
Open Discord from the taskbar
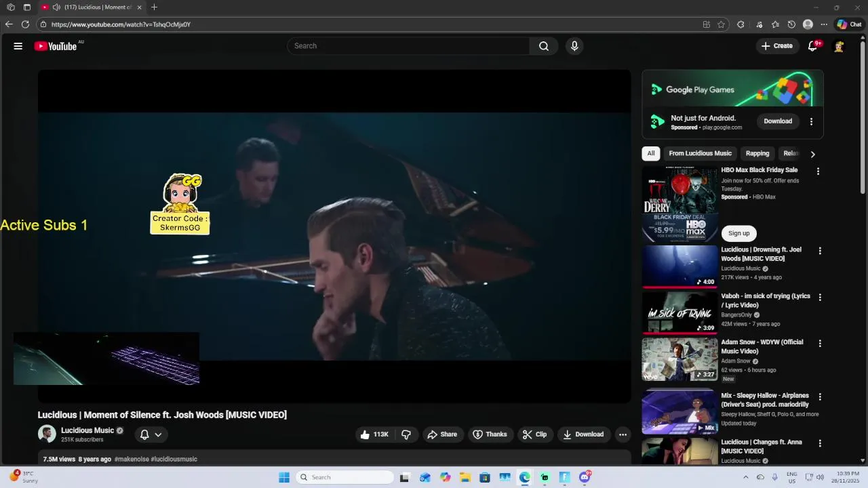click(x=585, y=477)
